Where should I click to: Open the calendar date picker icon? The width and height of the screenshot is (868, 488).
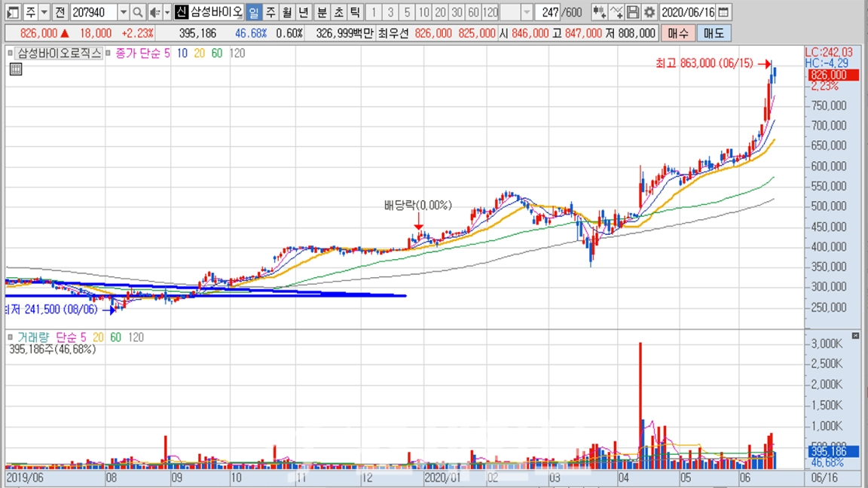click(x=723, y=12)
